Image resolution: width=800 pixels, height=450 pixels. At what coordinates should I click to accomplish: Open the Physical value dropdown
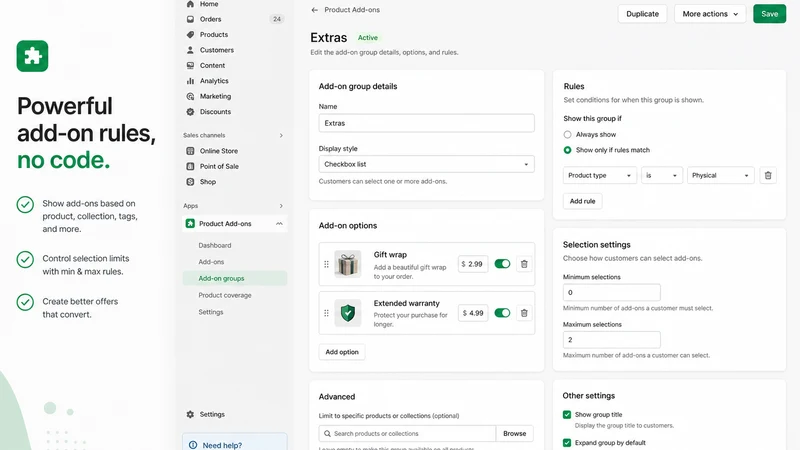pyautogui.click(x=720, y=176)
